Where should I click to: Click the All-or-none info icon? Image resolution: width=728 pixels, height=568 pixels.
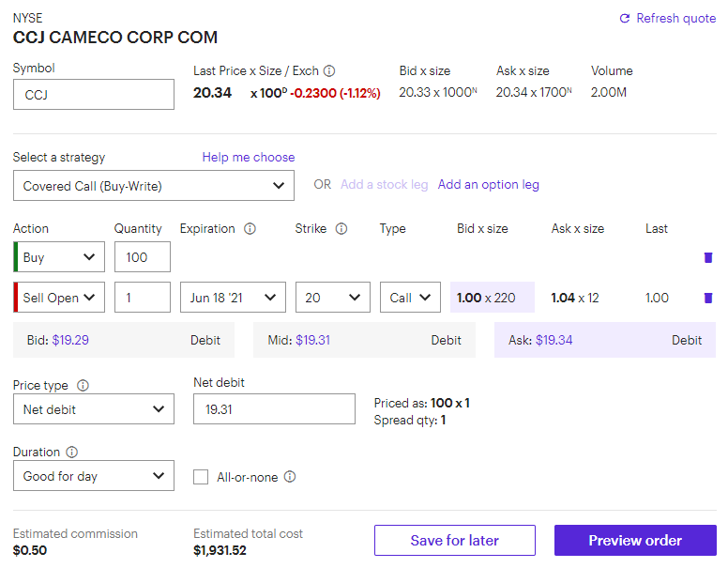tap(290, 477)
